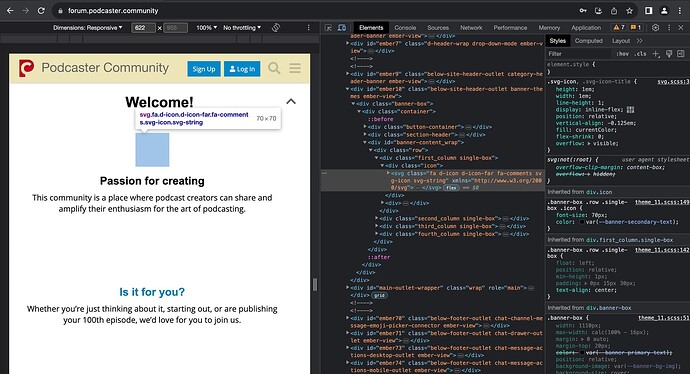Screen dimensions: 690x374
Task: Expand the third_column single-box div
Action: [x=377, y=226]
